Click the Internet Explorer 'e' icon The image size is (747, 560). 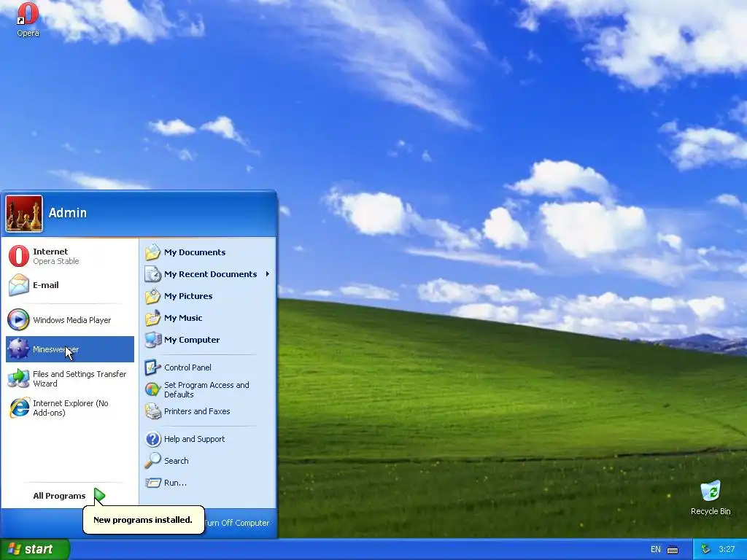click(18, 408)
